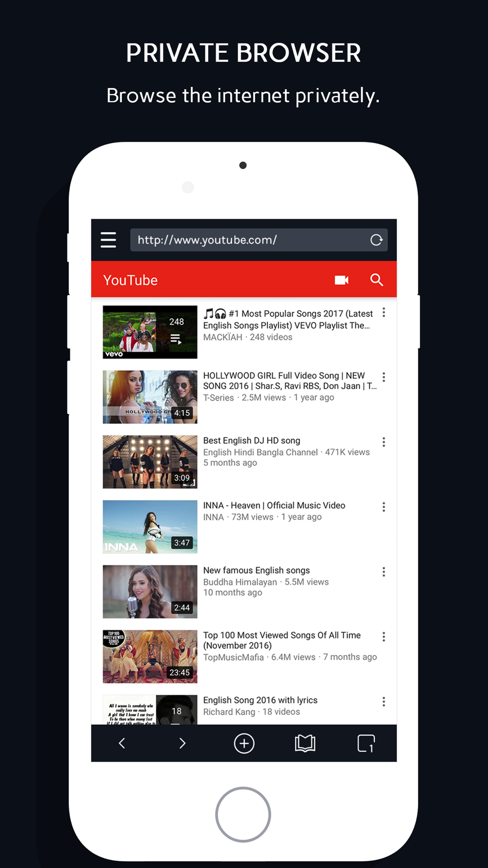The height and width of the screenshot is (868, 488).
Task: Open the YouTube video camera upload icon
Action: [342, 280]
